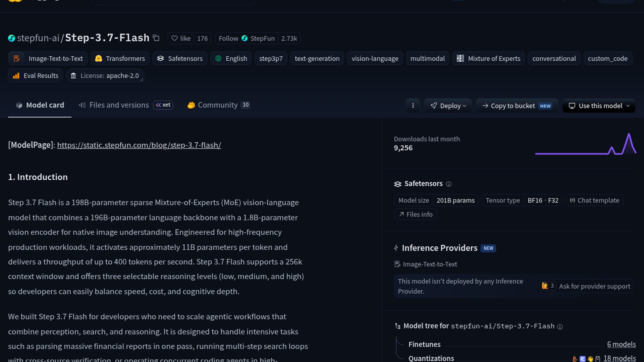Select the vision-language tag
The height and width of the screenshot is (362, 644).
click(x=375, y=58)
